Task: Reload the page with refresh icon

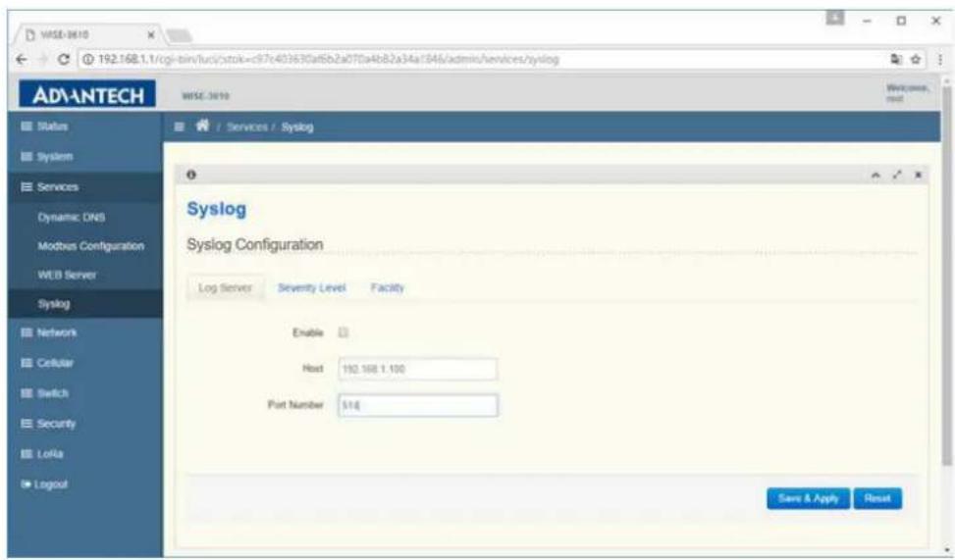Action: pos(63,59)
